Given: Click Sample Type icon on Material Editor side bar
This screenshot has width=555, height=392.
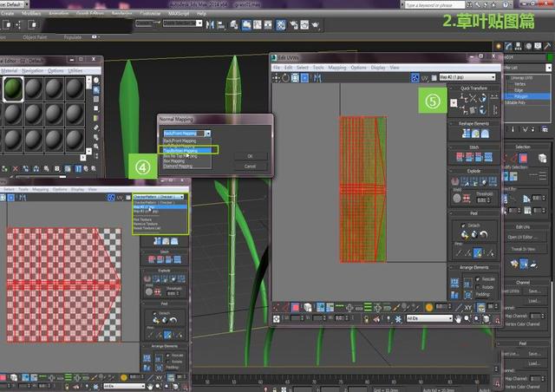Looking at the screenshot, I should 96,80.
